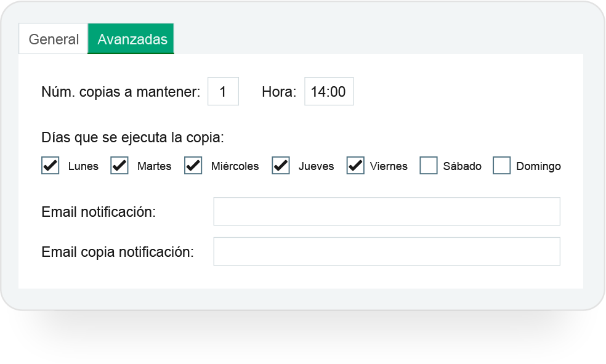This screenshot has height=364, width=606.
Task: Uncheck the Lunes checkbox
Action: coord(50,166)
